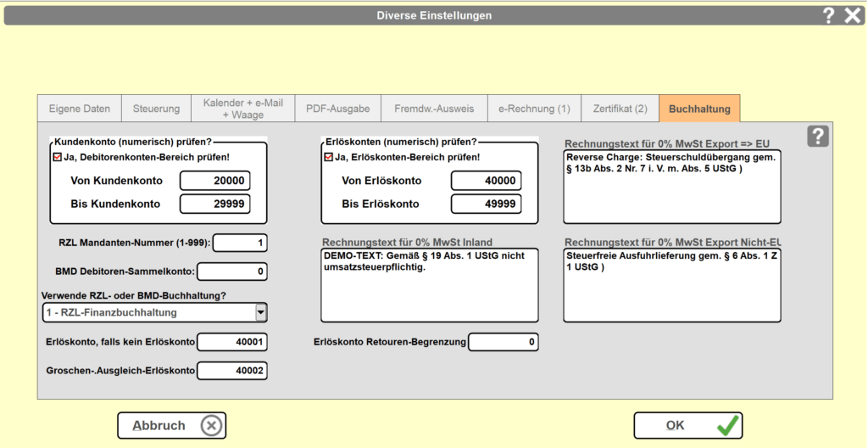Focus the RZL Mandanten-Nummer field
868x448 pixels.
click(x=240, y=244)
